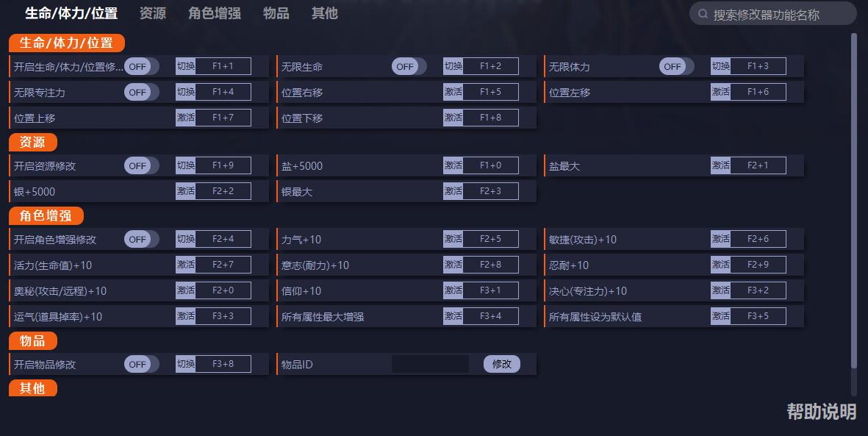Enable 开启角色增强修改 toggle
Viewport: 868px width, 436px height.
pos(141,239)
